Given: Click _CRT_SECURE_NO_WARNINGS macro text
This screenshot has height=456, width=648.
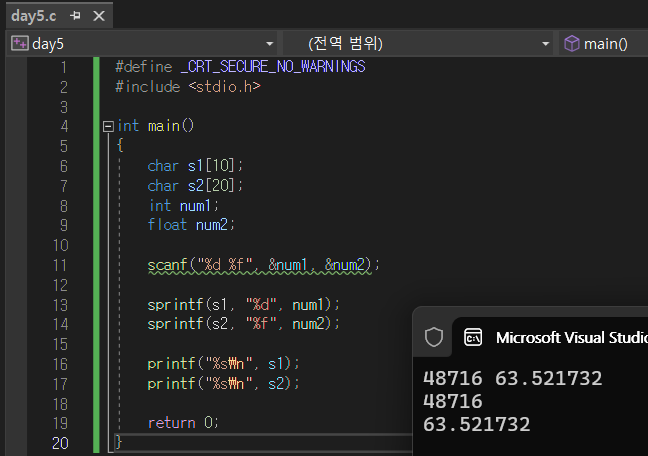Looking at the screenshot, I should coord(273,67).
